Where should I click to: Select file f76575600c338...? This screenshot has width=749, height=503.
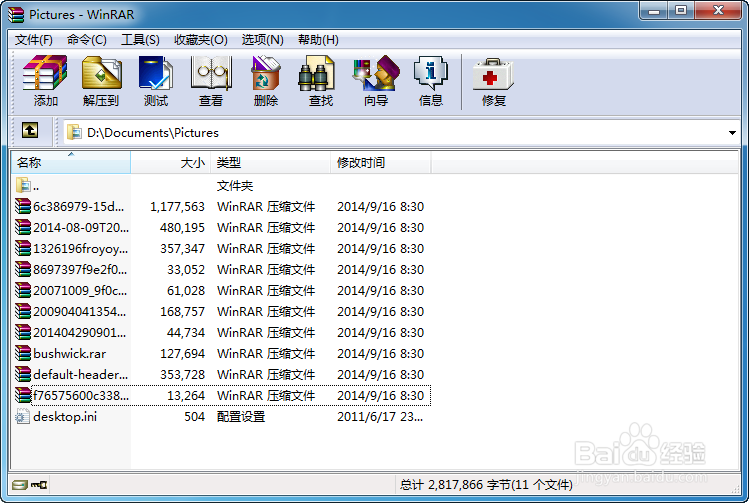click(81, 396)
